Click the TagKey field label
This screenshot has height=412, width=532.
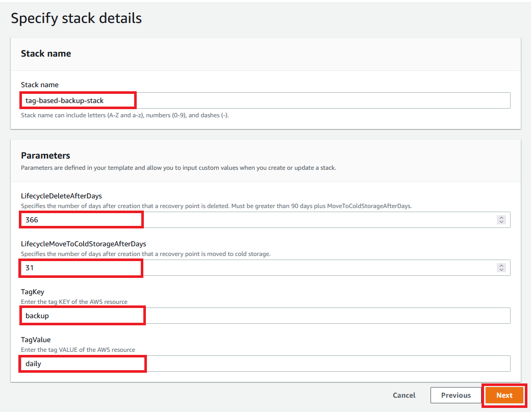[x=33, y=292]
